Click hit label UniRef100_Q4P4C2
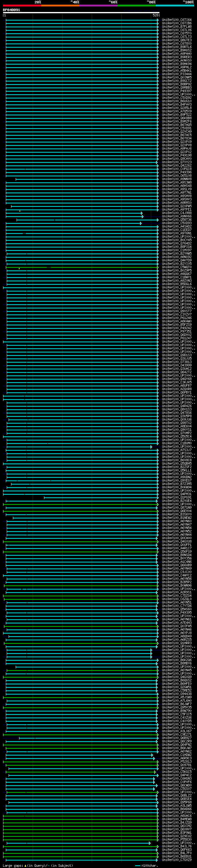Viewport: 197px width, 868px height. click(x=176, y=775)
